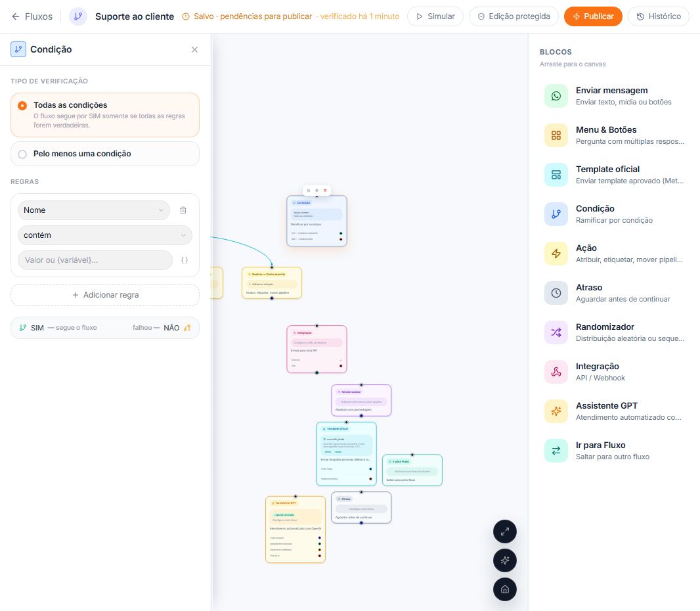Click the Condição block icon in Blocos

pyautogui.click(x=556, y=214)
